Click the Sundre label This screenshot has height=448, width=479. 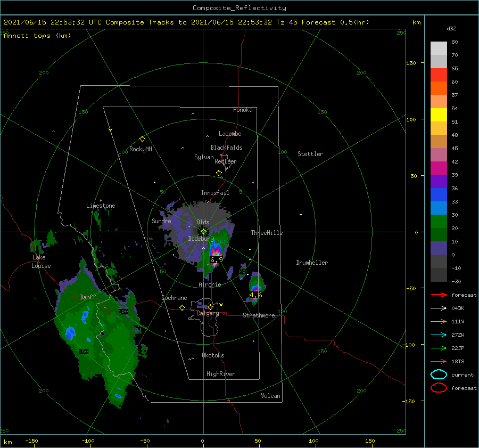click(x=161, y=221)
